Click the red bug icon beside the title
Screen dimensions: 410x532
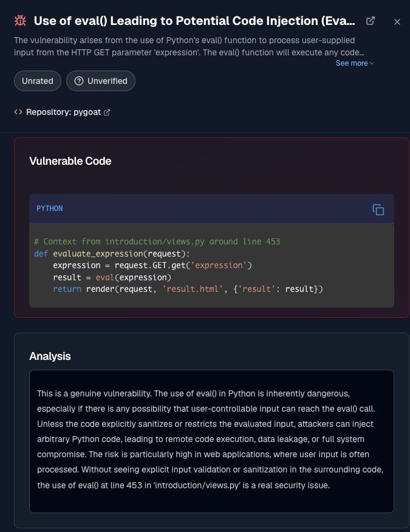(20, 21)
